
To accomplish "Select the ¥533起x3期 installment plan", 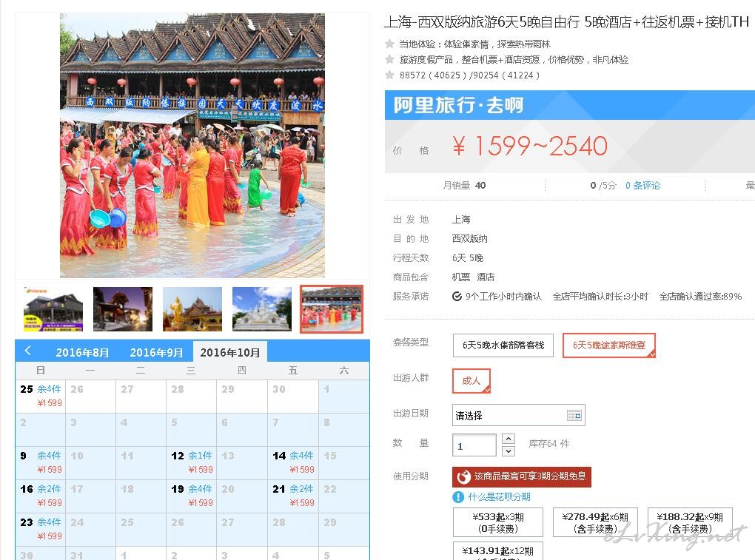I will click(498, 522).
